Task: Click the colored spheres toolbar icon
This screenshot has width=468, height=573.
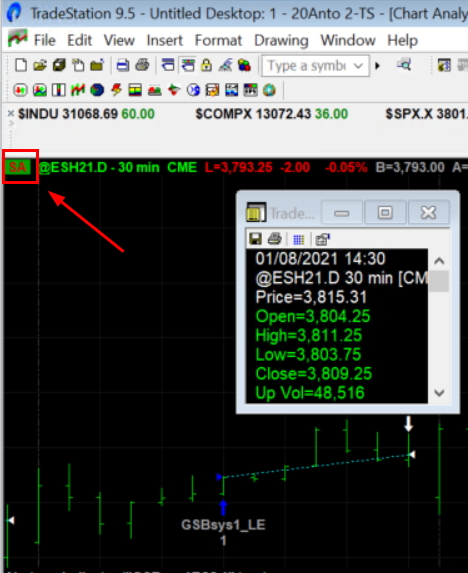Action: (x=244, y=66)
